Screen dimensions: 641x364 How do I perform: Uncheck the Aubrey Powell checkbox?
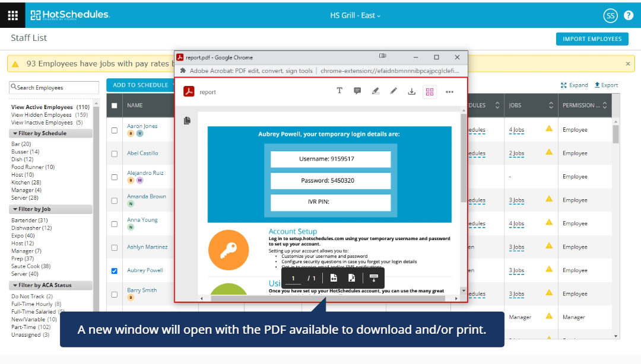click(115, 271)
